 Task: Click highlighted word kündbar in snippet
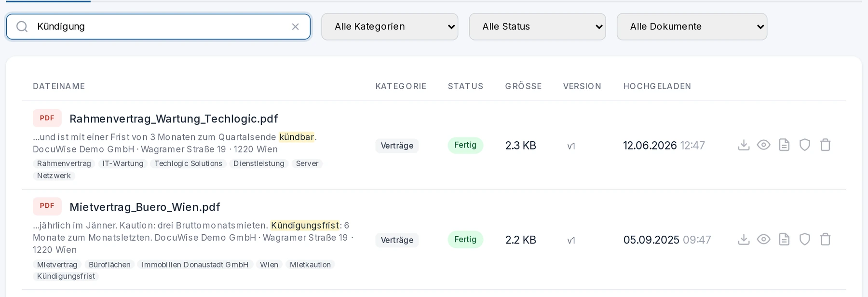(297, 137)
